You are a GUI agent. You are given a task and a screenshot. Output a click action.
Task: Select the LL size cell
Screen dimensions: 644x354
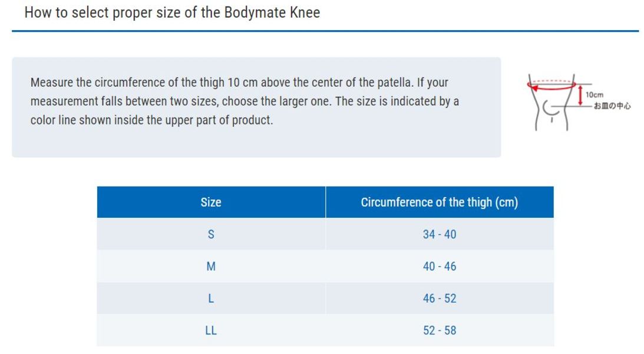tap(211, 330)
